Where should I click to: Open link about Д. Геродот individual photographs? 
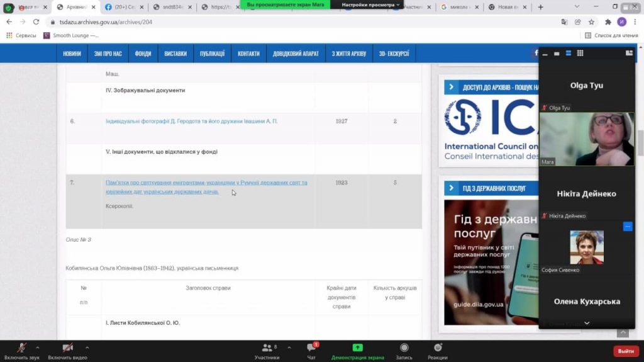pos(191,121)
